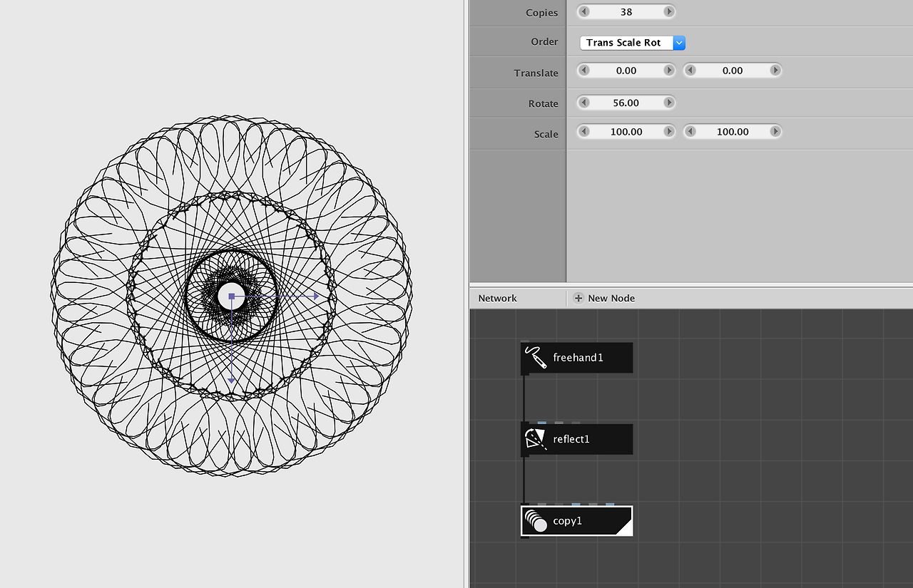The image size is (913, 588).
Task: Decrease the first Translate value
Action: (x=584, y=70)
